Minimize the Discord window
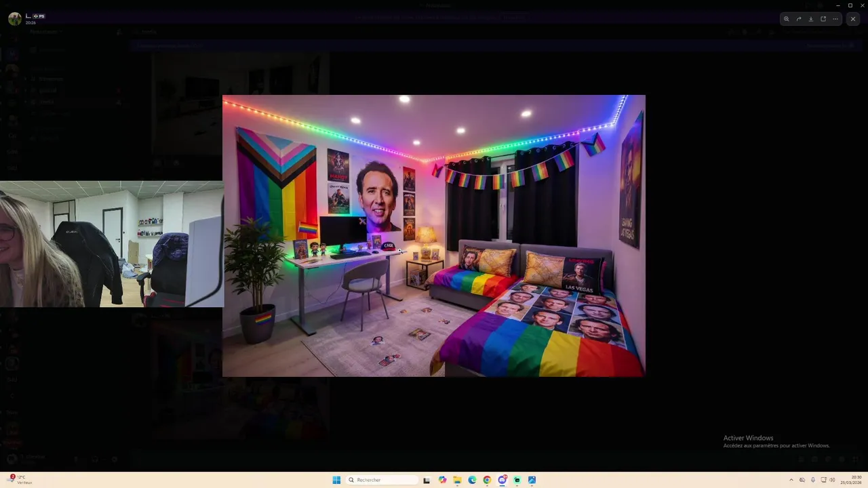The height and width of the screenshot is (488, 868). (x=838, y=5)
